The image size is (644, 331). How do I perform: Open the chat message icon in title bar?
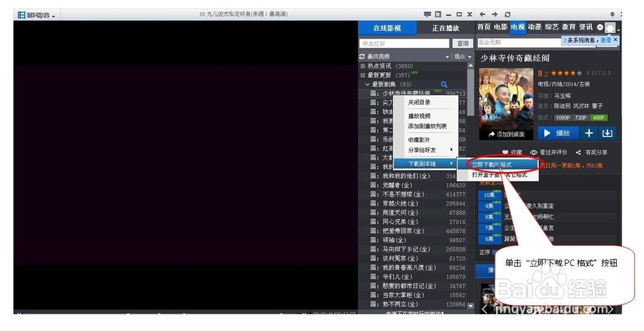pos(427,14)
